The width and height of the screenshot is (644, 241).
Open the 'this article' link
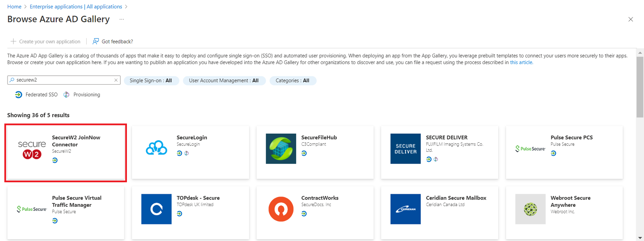[521, 62]
